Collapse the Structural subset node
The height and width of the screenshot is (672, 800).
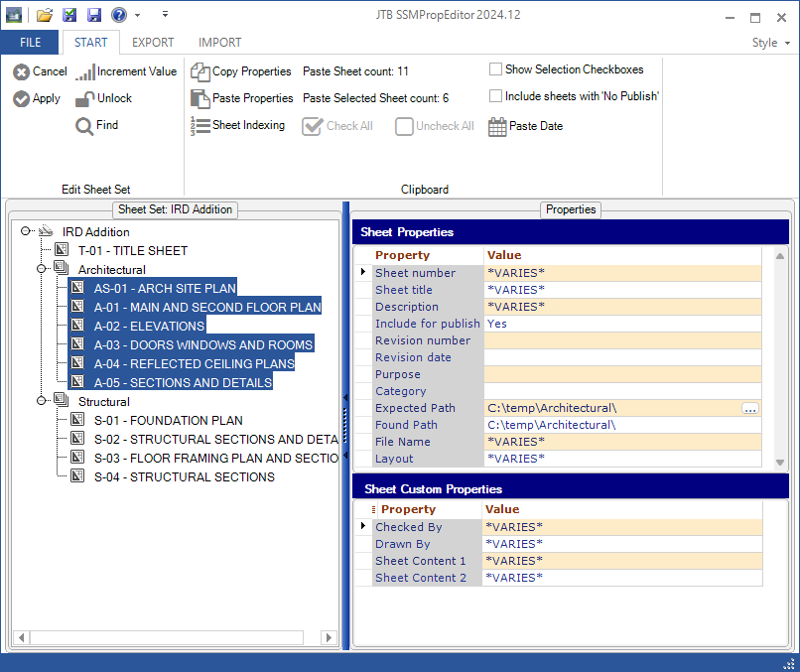point(43,401)
